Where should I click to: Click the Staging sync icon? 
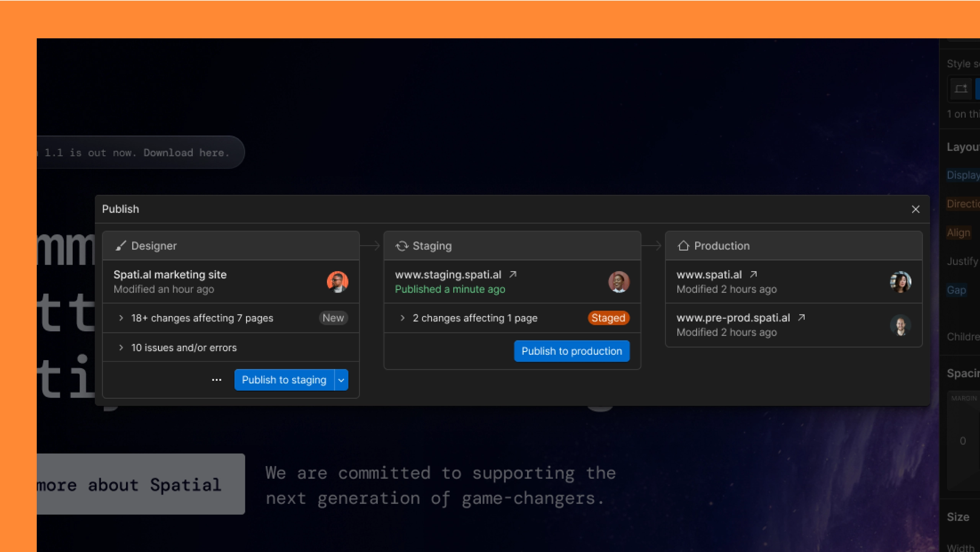coord(402,246)
